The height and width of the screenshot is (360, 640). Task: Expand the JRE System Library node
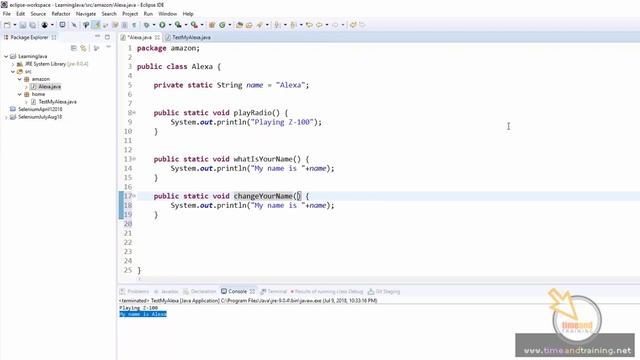click(13, 64)
